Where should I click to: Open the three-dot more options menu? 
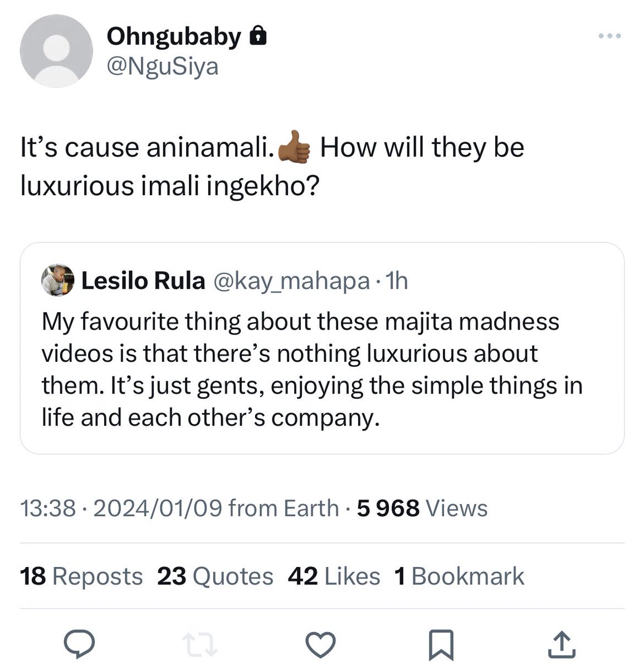pos(609,37)
